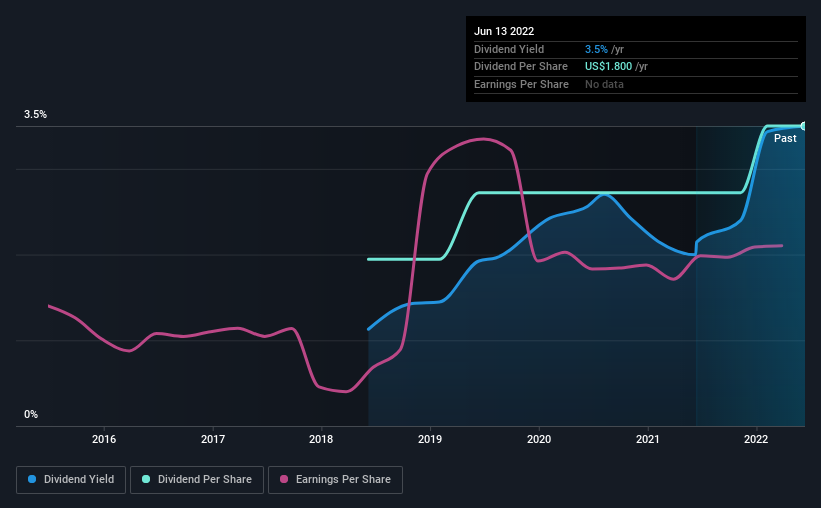The height and width of the screenshot is (508, 821).
Task: Click the 3.5% y-axis label
Action: 35,115
